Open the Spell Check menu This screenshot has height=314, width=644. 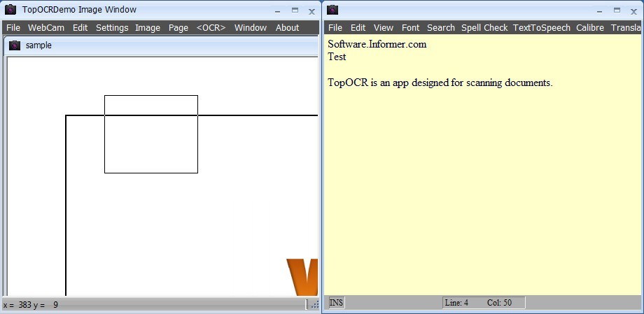[484, 28]
